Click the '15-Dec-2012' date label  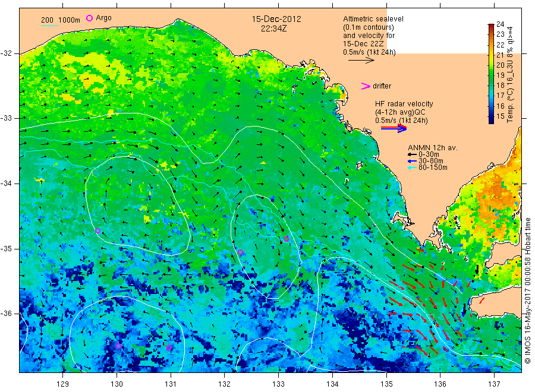coord(276,19)
